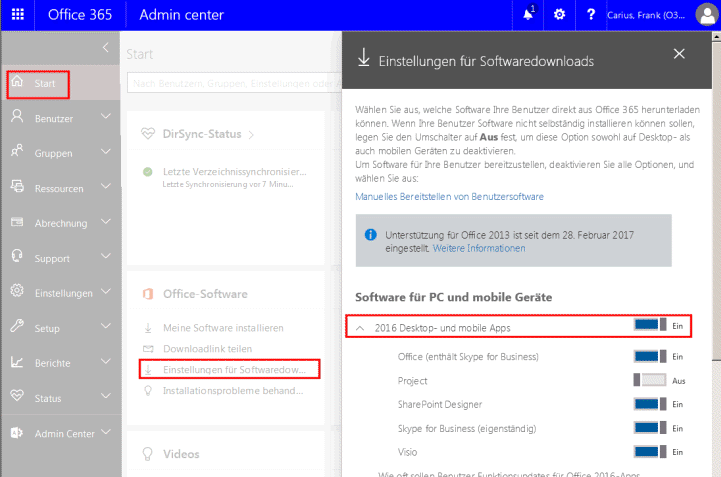This screenshot has height=477, width=721.
Task: Open Einstellungen für Softwaredownloads link
Action: point(234,370)
